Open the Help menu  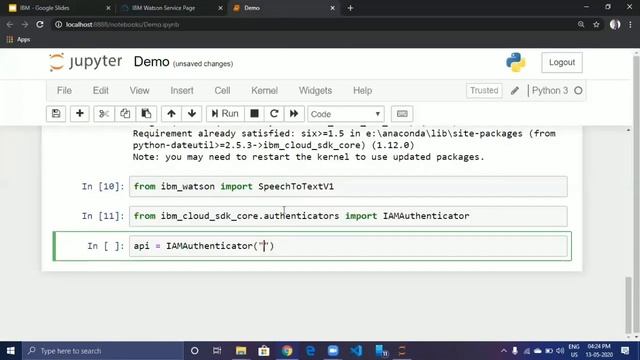coord(362,91)
